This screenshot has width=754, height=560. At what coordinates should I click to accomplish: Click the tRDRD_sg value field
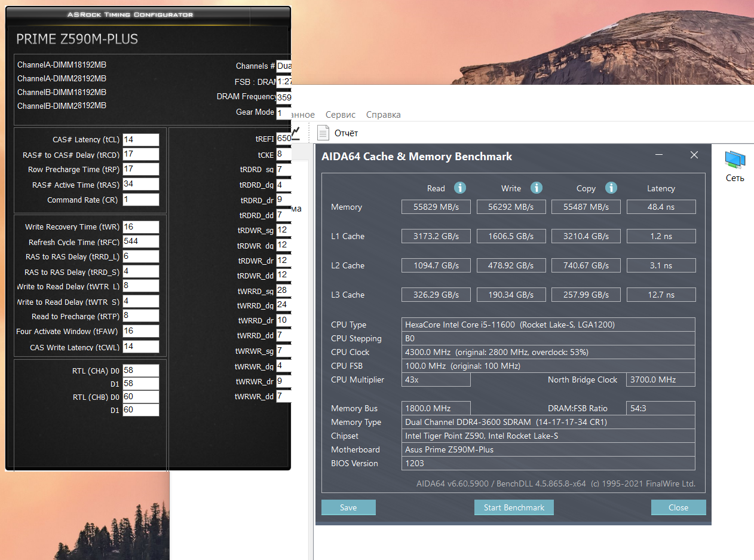click(284, 170)
